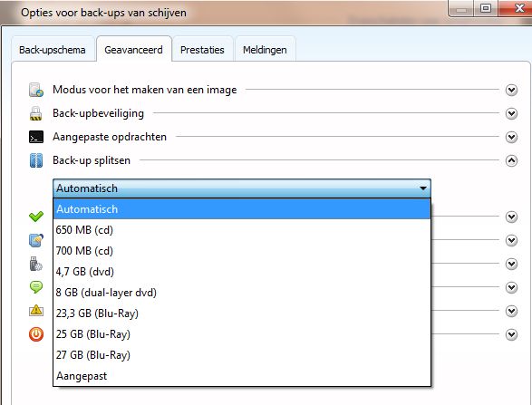Open the Prestaties tab
The height and width of the screenshot is (405, 532).
point(202,50)
